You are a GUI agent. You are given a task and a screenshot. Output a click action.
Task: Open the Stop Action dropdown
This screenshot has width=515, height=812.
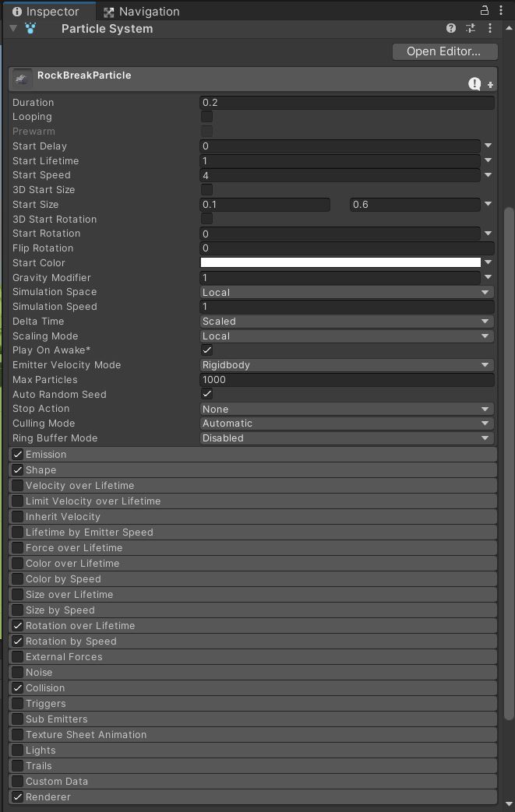(x=347, y=409)
